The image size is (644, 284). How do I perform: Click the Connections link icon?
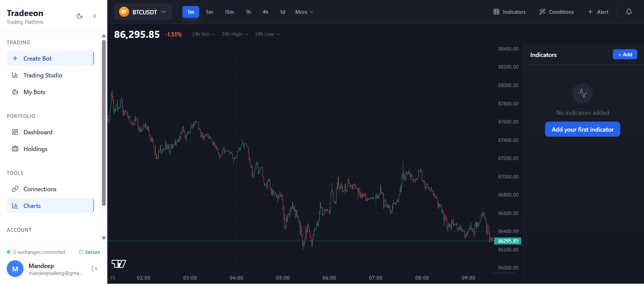click(15, 189)
